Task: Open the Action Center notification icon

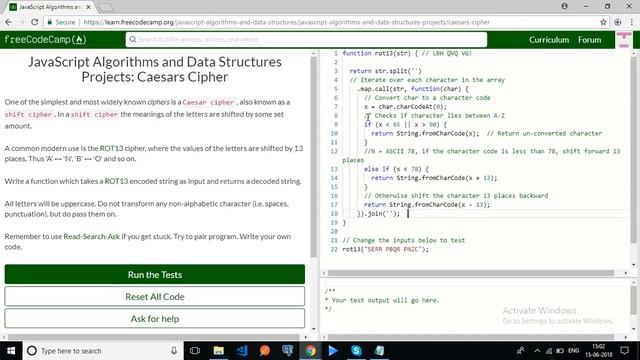Action: pos(624,351)
